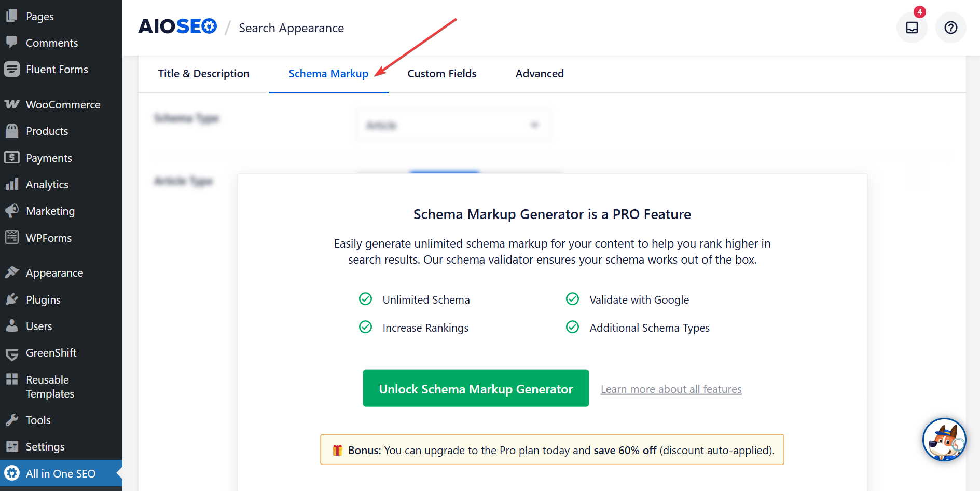
Task: Click the Products bag icon
Action: click(11, 131)
